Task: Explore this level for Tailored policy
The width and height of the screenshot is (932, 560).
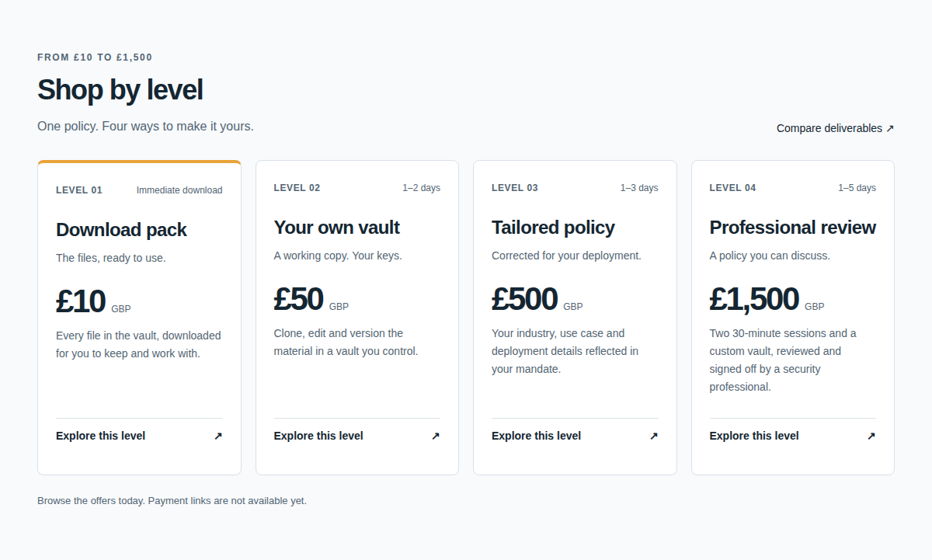Action: (x=575, y=436)
